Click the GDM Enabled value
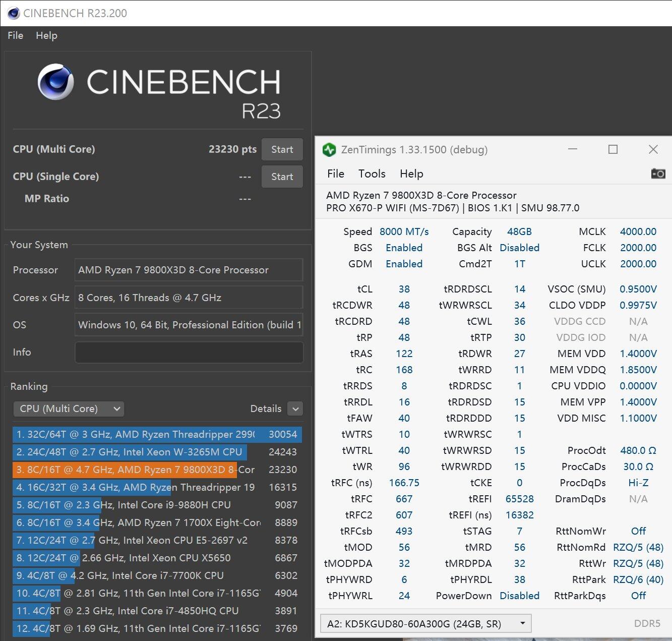Image resolution: width=672 pixels, height=641 pixels. (404, 264)
